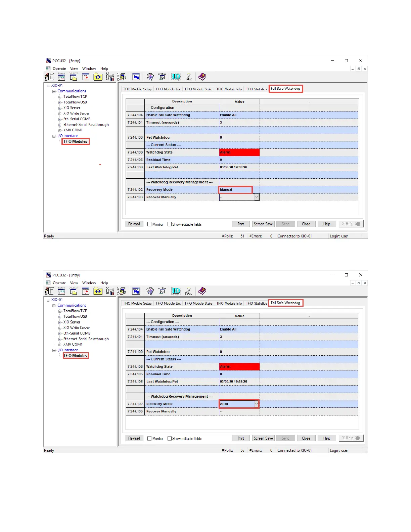The width and height of the screenshot is (411, 532).
Task: Select TFIO Modules tree item in the upper window
Action: [x=75, y=142]
